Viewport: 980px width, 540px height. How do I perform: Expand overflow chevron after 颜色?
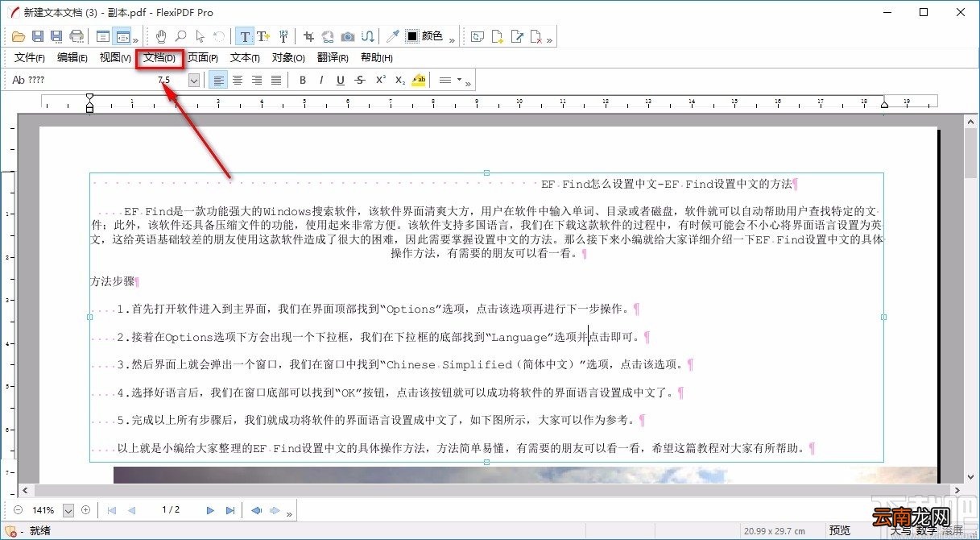[452, 39]
